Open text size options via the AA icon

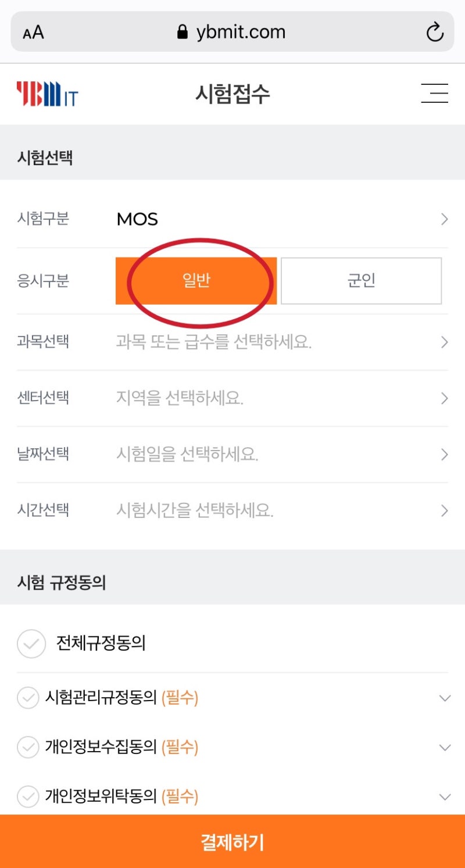[x=33, y=32]
